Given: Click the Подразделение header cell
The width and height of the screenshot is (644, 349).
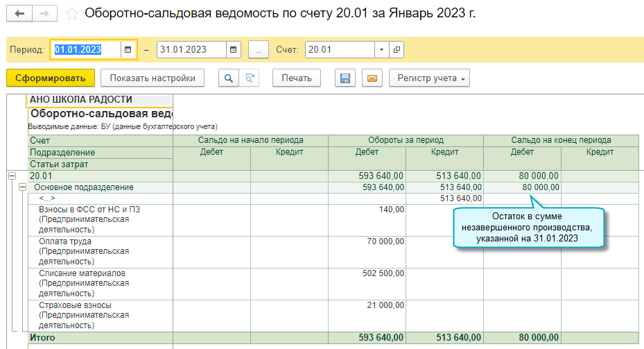Looking at the screenshot, I should click(x=101, y=153).
